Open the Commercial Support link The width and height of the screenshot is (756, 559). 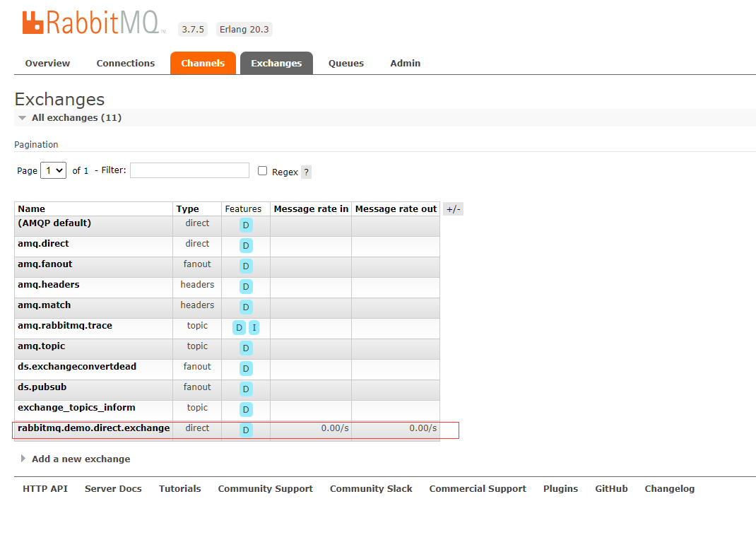(478, 488)
